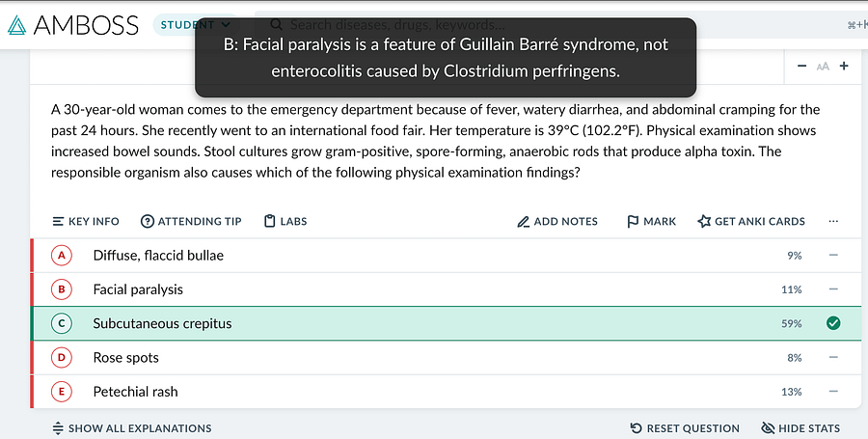Click the AMBOSS triangle logo
Screen dimensions: 868x439
[x=16, y=25]
